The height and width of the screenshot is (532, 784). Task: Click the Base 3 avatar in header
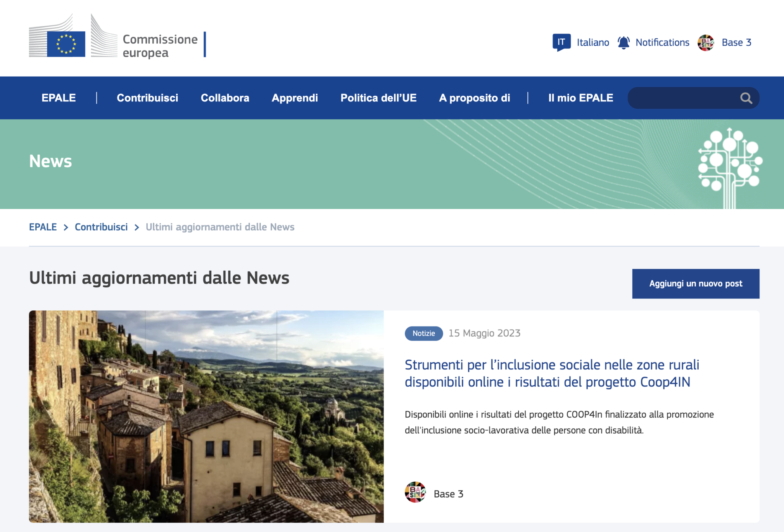tap(706, 42)
